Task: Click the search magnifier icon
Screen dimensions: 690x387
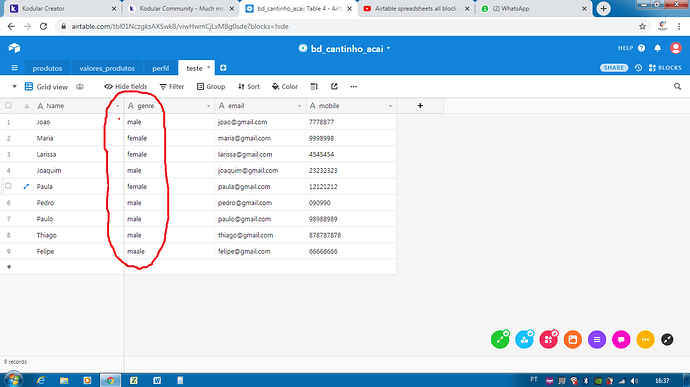Action: click(x=677, y=87)
